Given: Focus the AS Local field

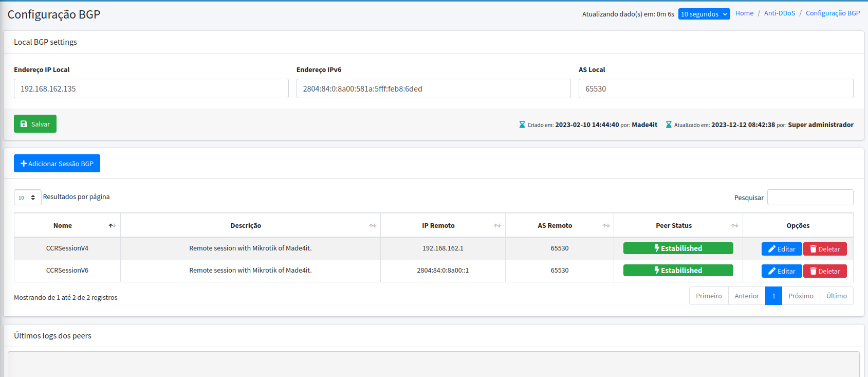Looking at the screenshot, I should pyautogui.click(x=716, y=88).
